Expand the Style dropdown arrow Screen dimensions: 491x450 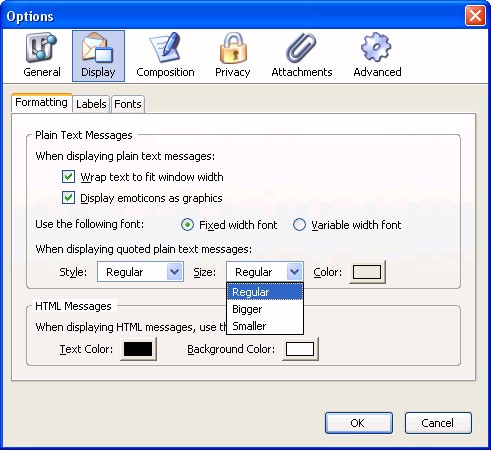174,272
